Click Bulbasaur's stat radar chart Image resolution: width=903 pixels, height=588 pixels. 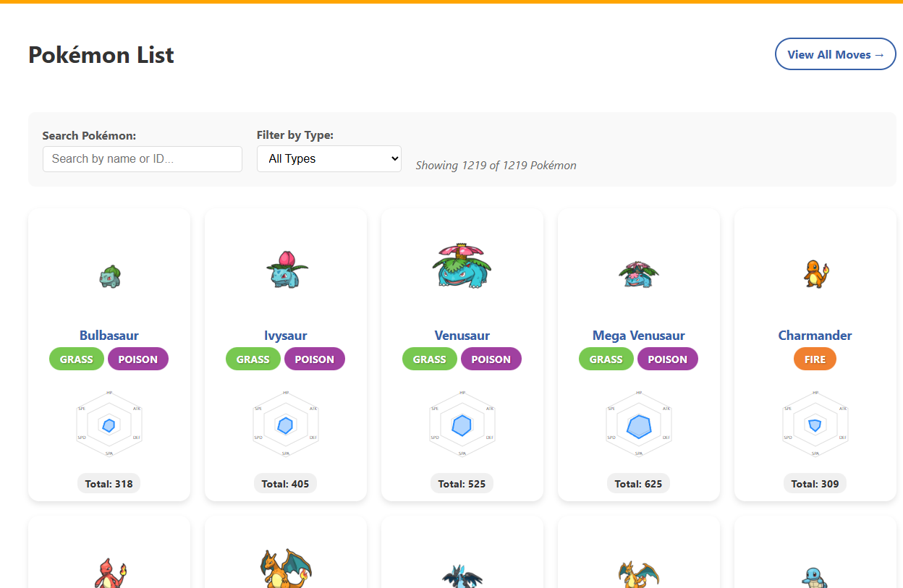(x=109, y=425)
